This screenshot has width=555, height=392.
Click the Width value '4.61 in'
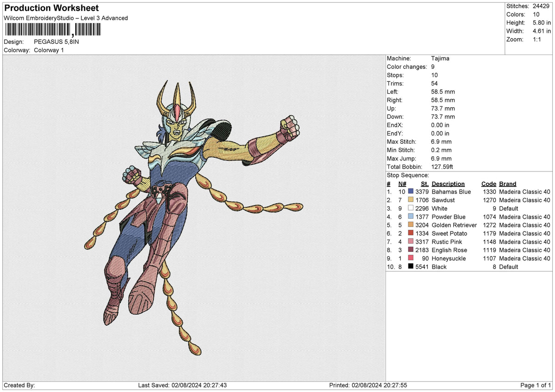click(x=542, y=31)
